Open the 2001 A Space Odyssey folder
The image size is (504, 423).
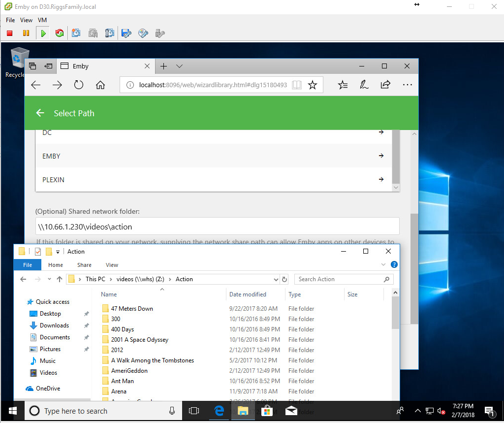pos(139,340)
